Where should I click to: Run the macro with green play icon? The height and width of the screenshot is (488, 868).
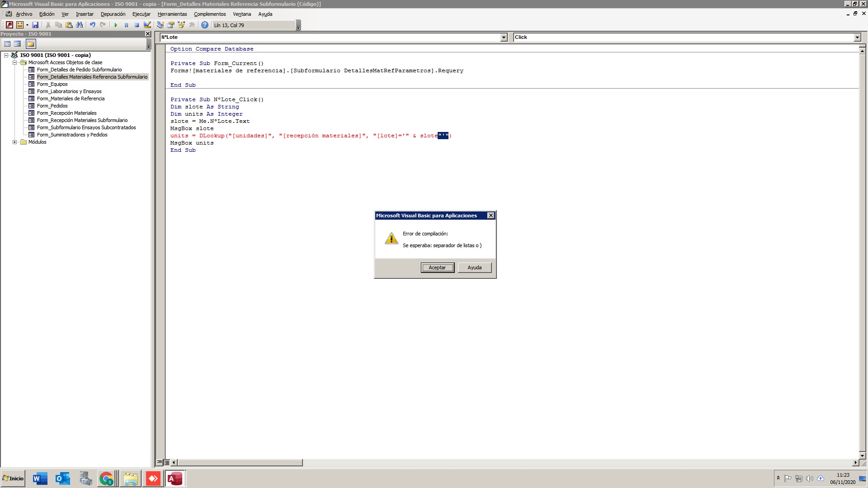116,25
